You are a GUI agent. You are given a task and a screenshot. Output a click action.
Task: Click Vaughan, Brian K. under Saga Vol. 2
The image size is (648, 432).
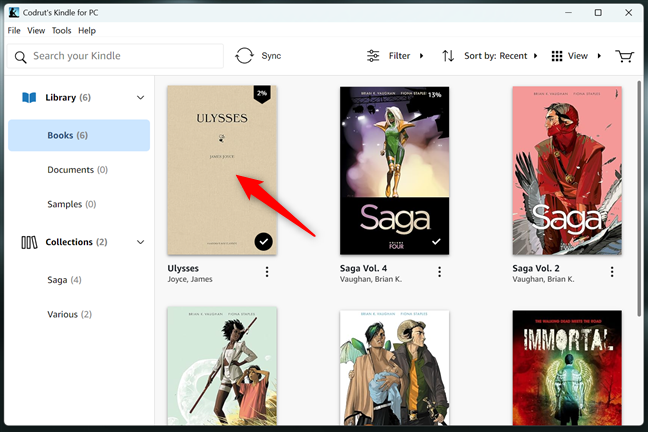(x=543, y=279)
